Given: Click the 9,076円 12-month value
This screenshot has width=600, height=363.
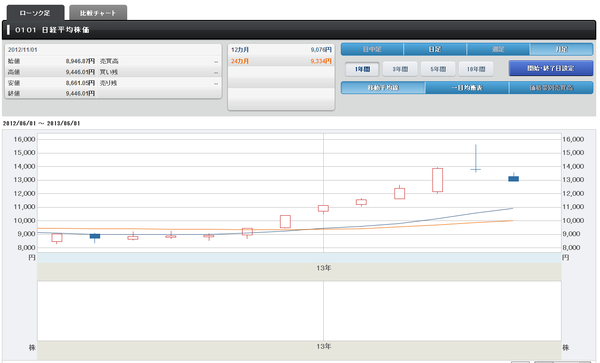Looking at the screenshot, I should click(x=321, y=50).
